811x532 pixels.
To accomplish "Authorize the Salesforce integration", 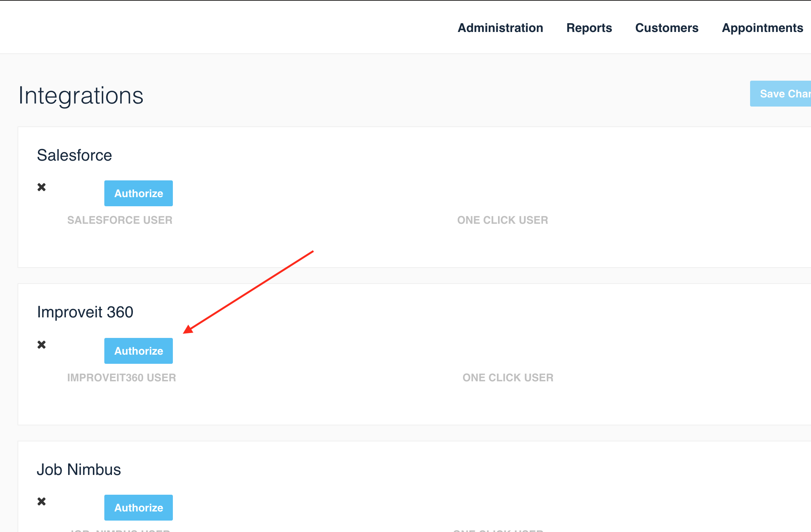I will click(139, 193).
